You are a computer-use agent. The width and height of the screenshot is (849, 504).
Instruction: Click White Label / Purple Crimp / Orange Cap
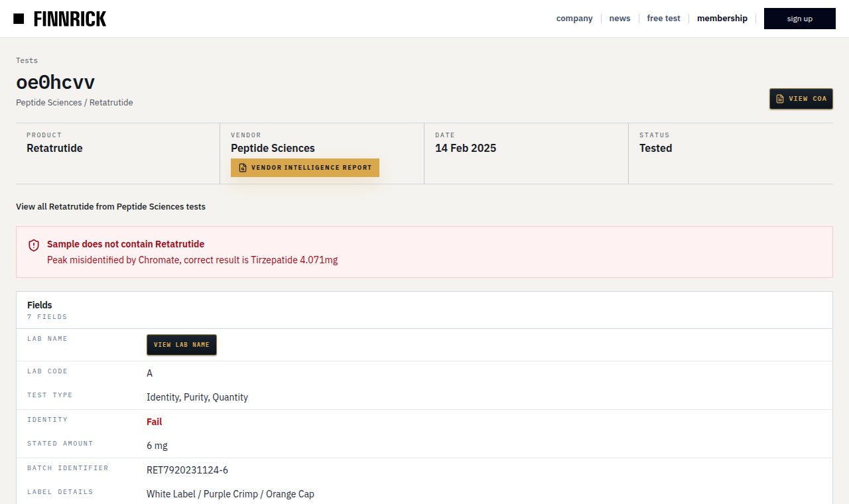(x=230, y=494)
